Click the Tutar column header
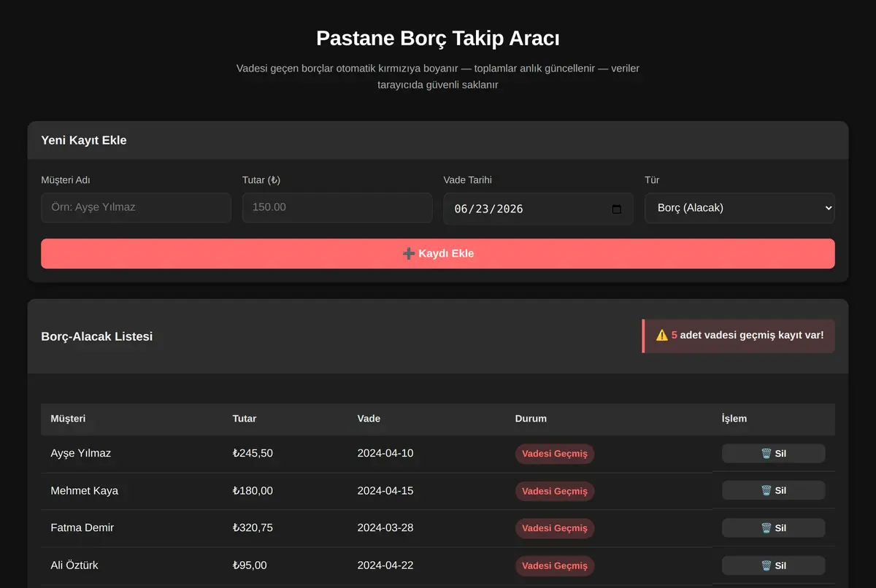The height and width of the screenshot is (588, 876). [245, 419]
